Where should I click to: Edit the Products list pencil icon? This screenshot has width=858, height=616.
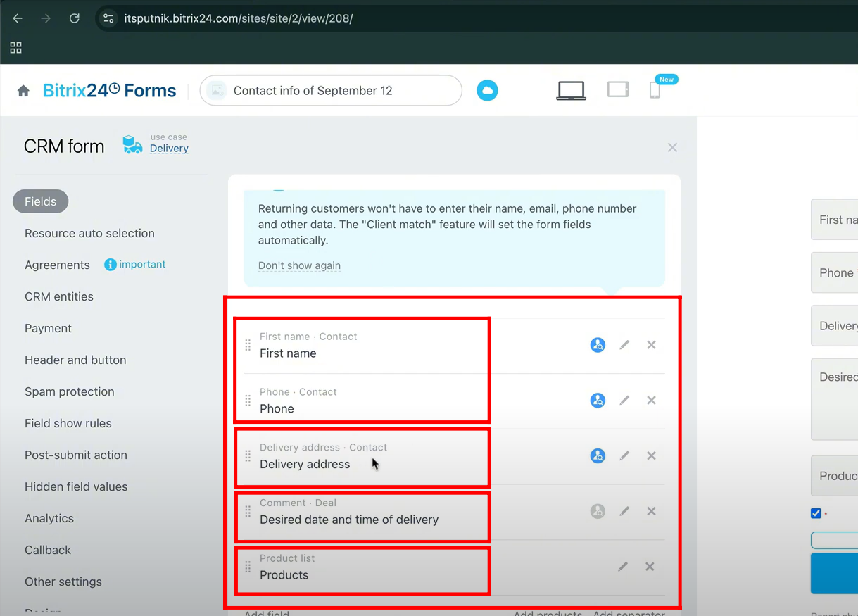(623, 567)
